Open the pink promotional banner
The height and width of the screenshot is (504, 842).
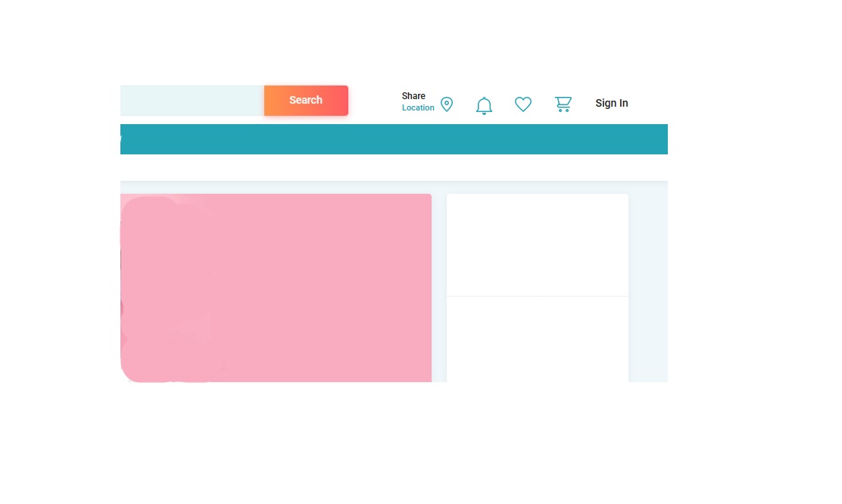326,288
